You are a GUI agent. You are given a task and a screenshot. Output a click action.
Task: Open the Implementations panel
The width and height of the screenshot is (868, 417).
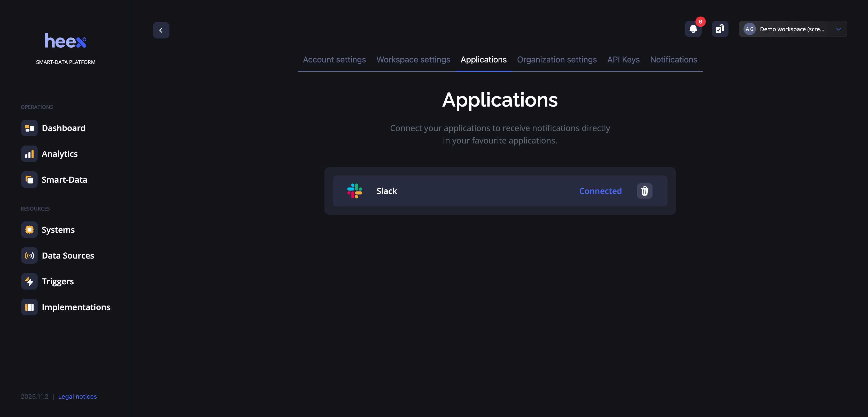(76, 307)
